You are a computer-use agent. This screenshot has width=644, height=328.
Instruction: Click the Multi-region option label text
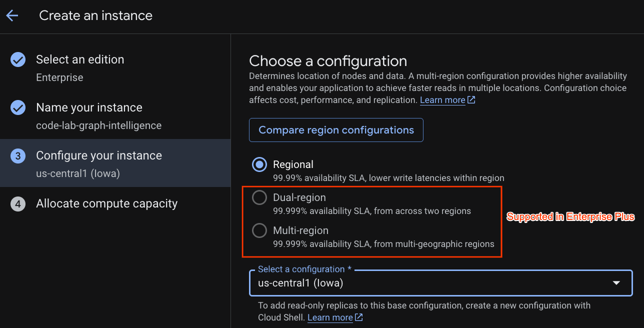pos(300,230)
